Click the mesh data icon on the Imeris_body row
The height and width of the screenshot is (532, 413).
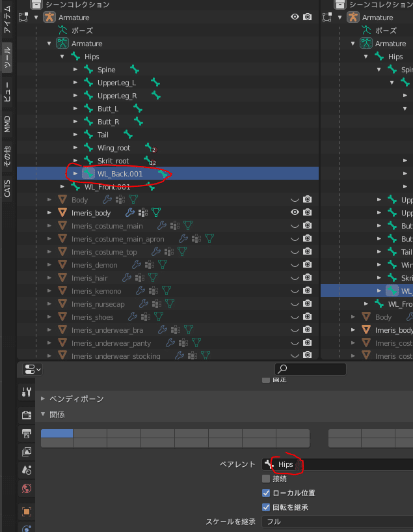[156, 213]
